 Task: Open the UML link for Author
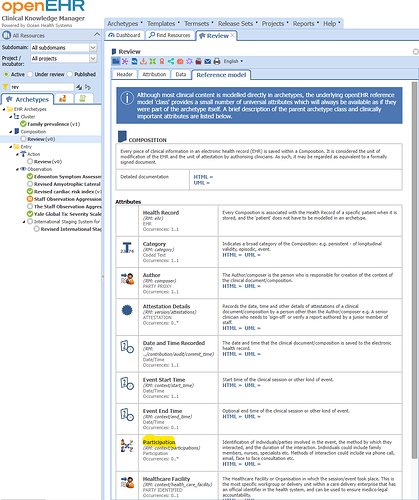[253, 286]
